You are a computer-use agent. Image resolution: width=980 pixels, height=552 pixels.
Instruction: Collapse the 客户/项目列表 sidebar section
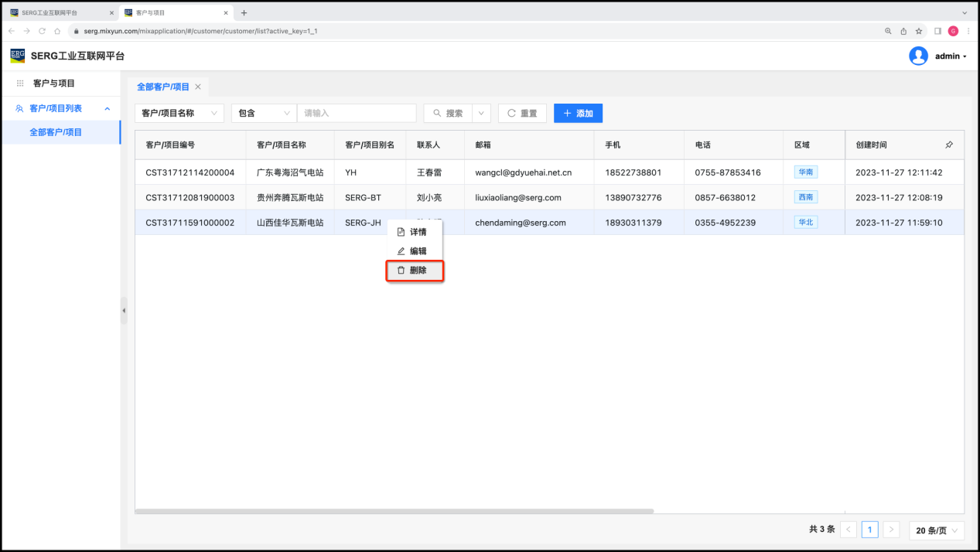click(108, 108)
